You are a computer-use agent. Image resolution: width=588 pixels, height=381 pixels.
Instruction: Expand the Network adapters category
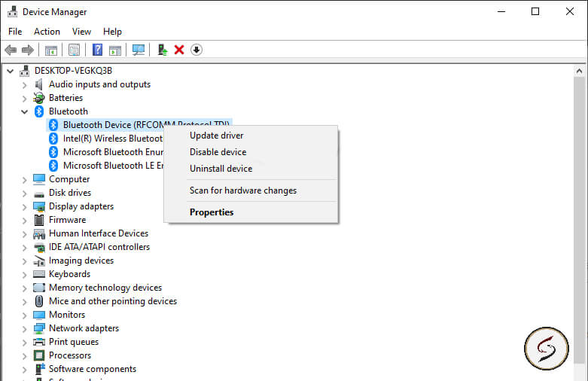point(24,329)
